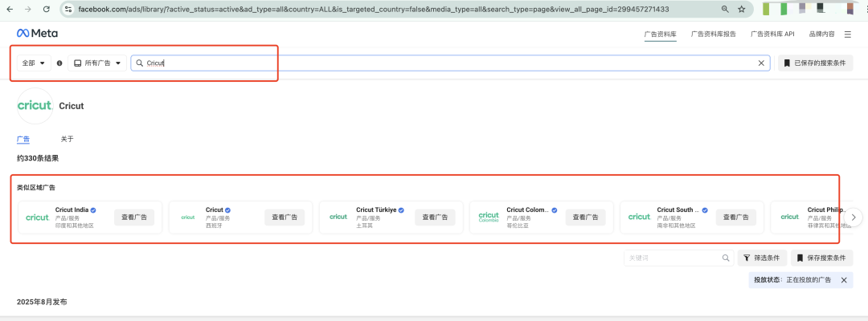The height and width of the screenshot is (321, 868).
Task: Focus the Cricut search field
Action: click(450, 63)
